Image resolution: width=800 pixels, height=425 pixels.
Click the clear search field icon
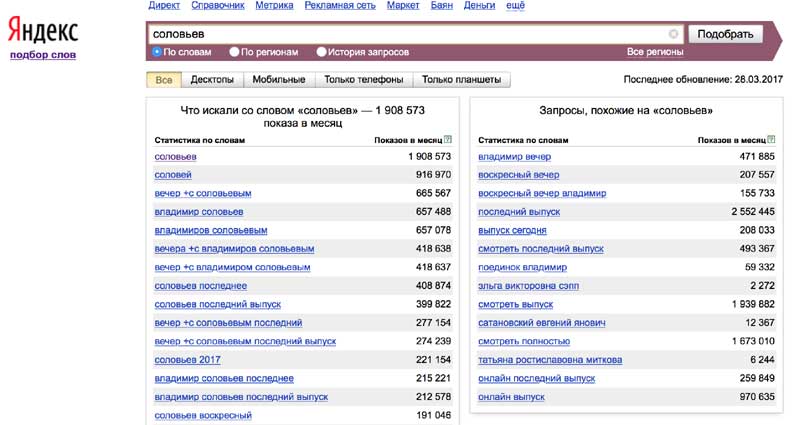point(673,34)
